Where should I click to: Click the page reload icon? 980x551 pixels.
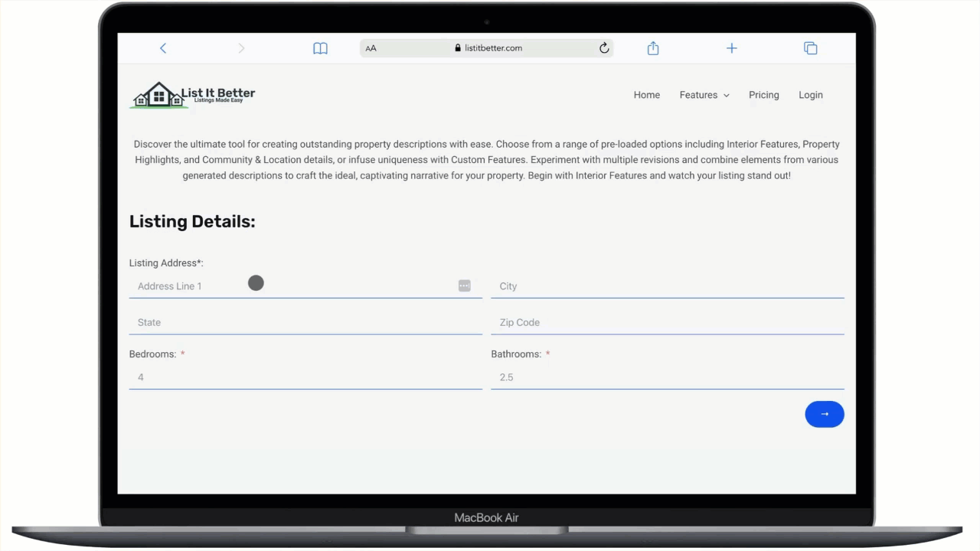(604, 47)
